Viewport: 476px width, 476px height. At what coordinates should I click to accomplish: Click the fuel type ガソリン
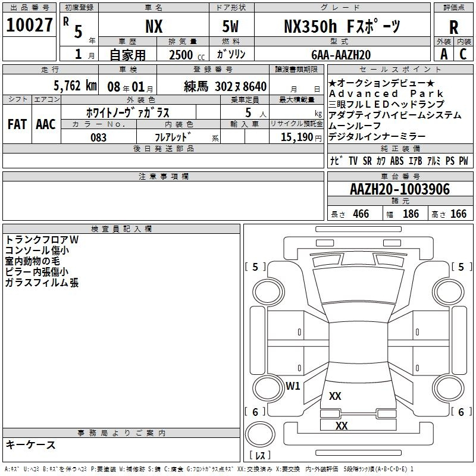(231, 54)
